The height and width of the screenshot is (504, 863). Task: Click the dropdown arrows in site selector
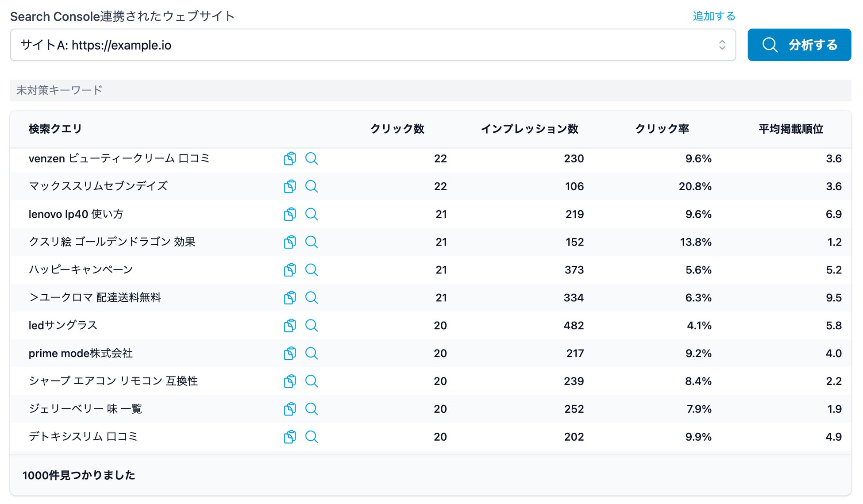[x=722, y=45]
